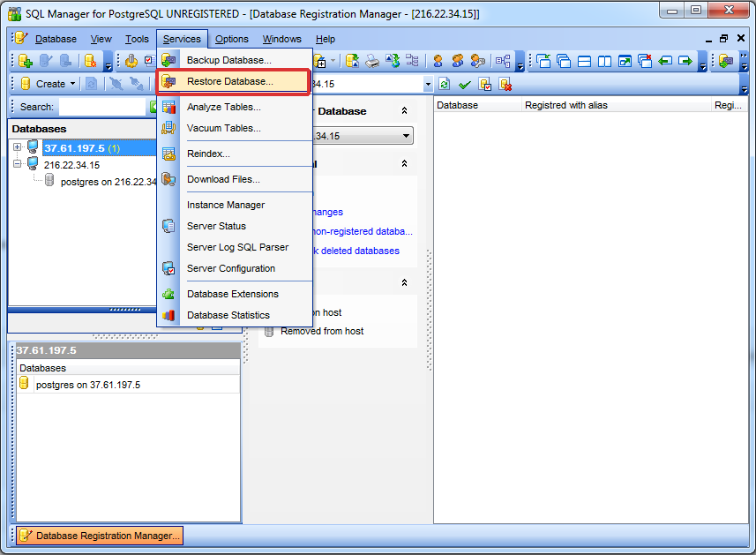The image size is (756, 555).
Task: Click Database Registration Manager taskbar button
Action: pyautogui.click(x=100, y=536)
